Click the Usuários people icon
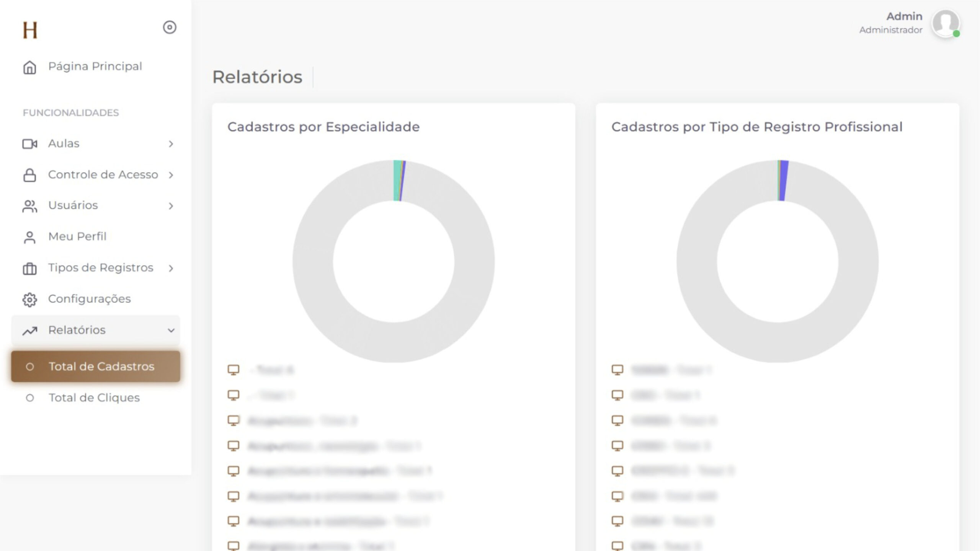Image resolution: width=980 pixels, height=551 pixels. [x=29, y=206]
